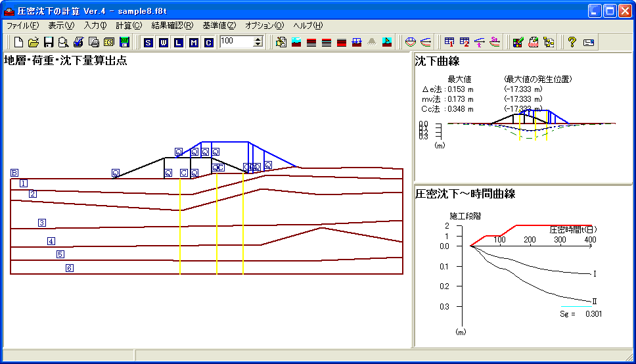
Task: Show the settlement bowl curve icon
Action: [411, 42]
